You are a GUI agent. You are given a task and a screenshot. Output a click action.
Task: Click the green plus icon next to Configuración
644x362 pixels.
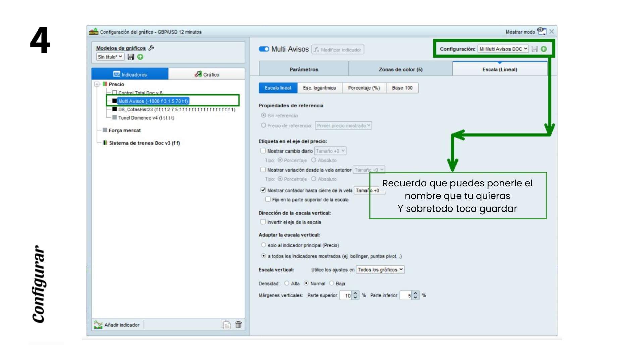pyautogui.click(x=544, y=49)
